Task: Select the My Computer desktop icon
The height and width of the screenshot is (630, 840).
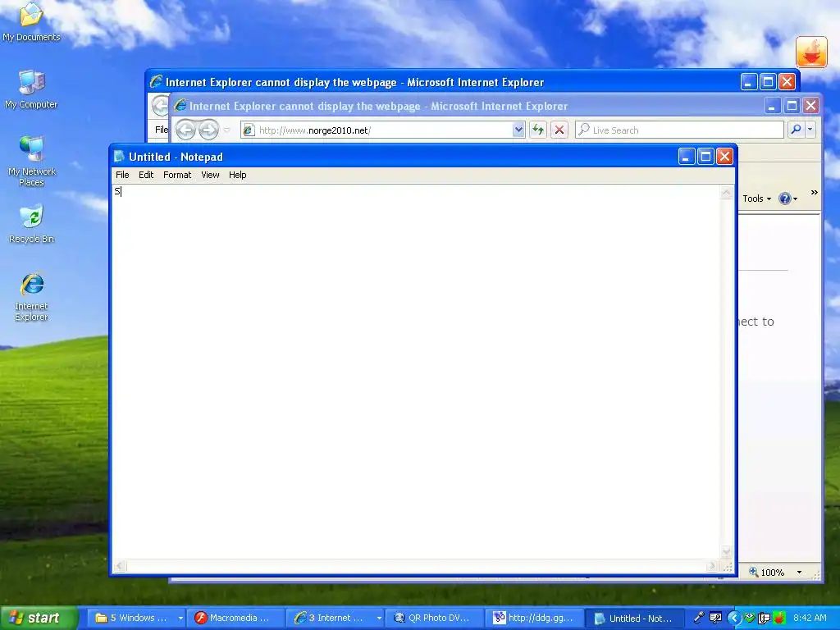Action: 31,89
